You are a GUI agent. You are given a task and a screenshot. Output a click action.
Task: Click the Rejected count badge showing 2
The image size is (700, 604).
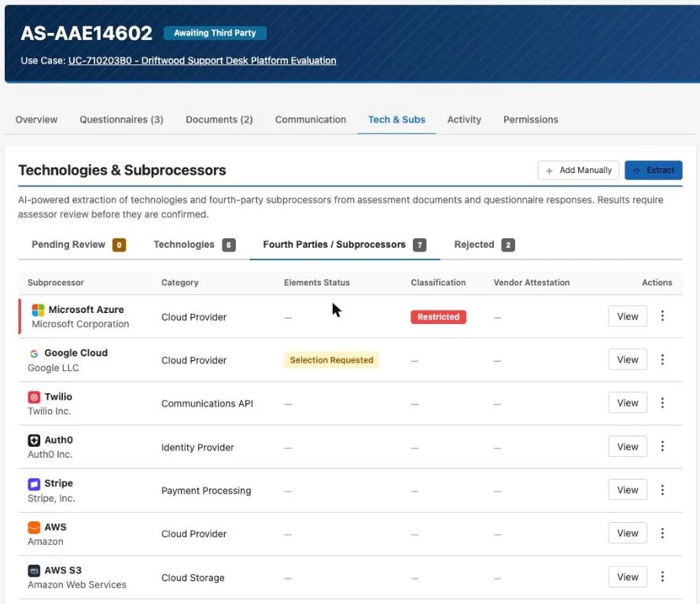pyautogui.click(x=508, y=245)
